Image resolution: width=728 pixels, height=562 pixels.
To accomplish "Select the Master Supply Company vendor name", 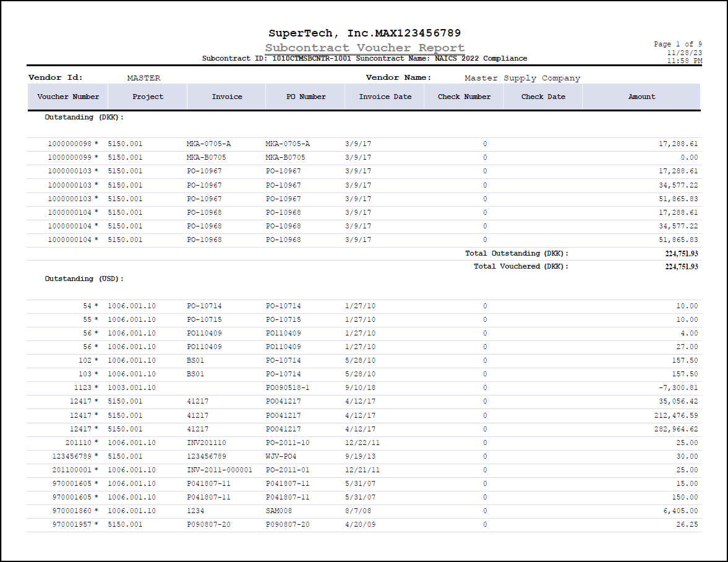I will click(522, 78).
